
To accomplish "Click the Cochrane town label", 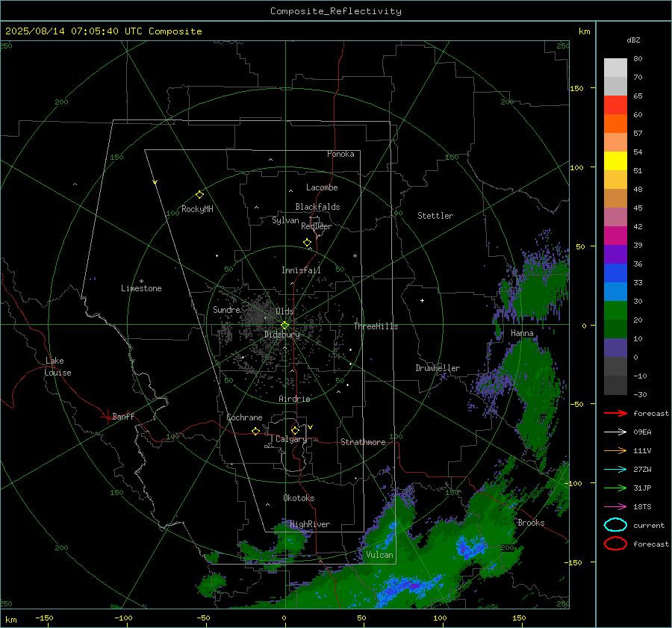I will pyautogui.click(x=244, y=417).
